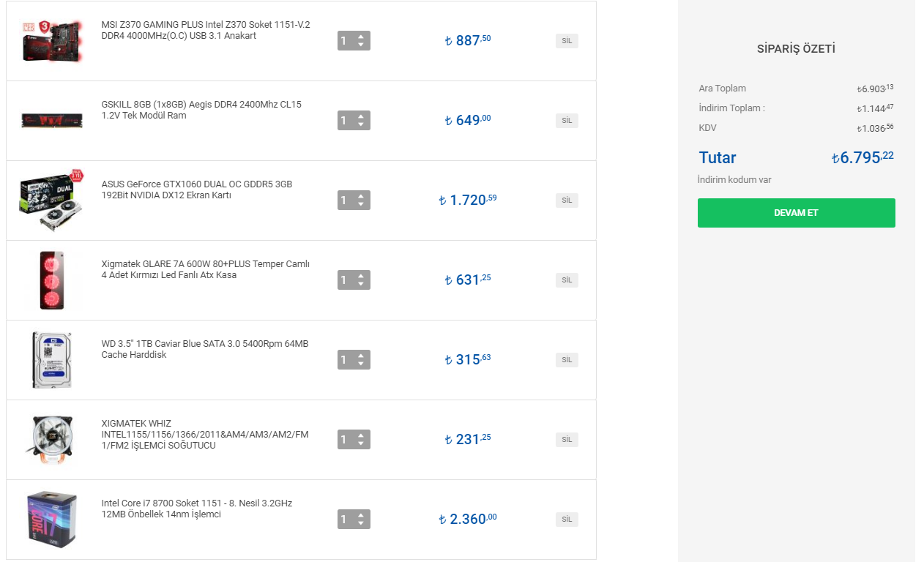The image size is (924, 562).
Task: Open the Xigmatek WHIZ cooler image
Action: click(x=51, y=440)
